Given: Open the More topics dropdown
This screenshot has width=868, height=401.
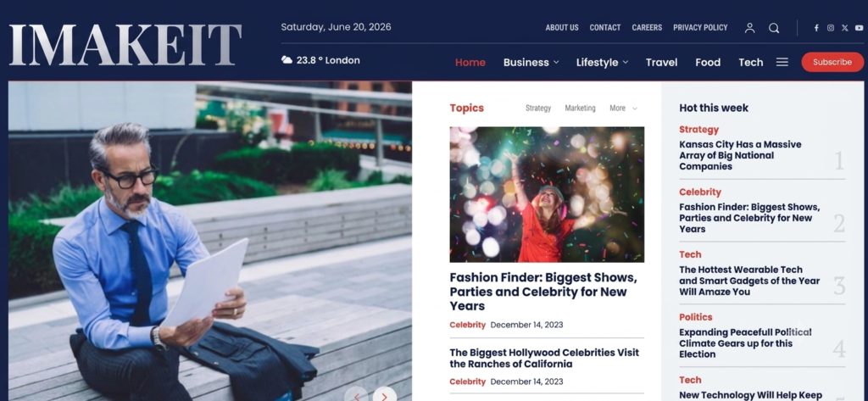Looking at the screenshot, I should click(623, 108).
